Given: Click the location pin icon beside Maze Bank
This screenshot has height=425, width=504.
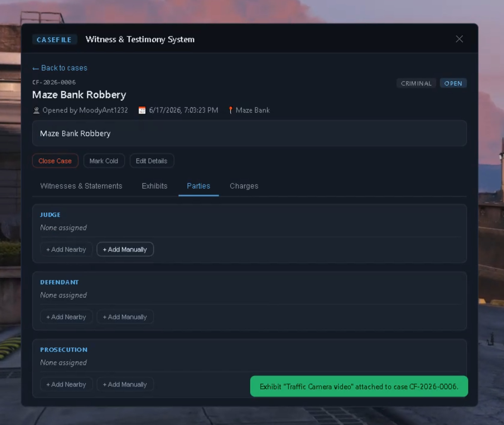Looking at the screenshot, I should tap(231, 111).
